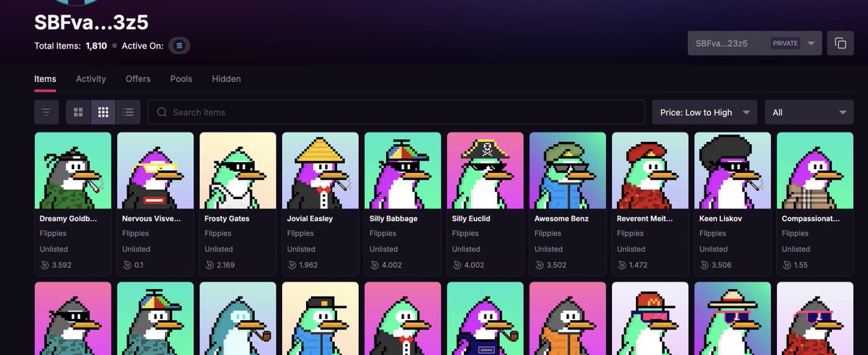Copy wallet address icon
Screen dimensions: 868x355
click(x=841, y=43)
